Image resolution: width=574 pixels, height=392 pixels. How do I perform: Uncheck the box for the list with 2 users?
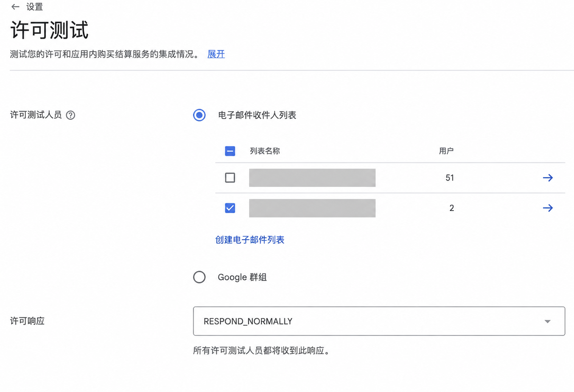(x=230, y=208)
